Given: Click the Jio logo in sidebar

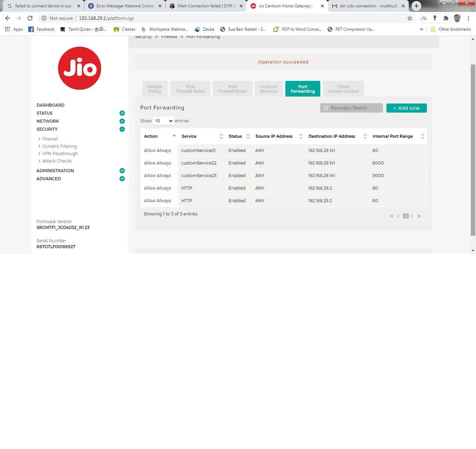Looking at the screenshot, I should [79, 68].
